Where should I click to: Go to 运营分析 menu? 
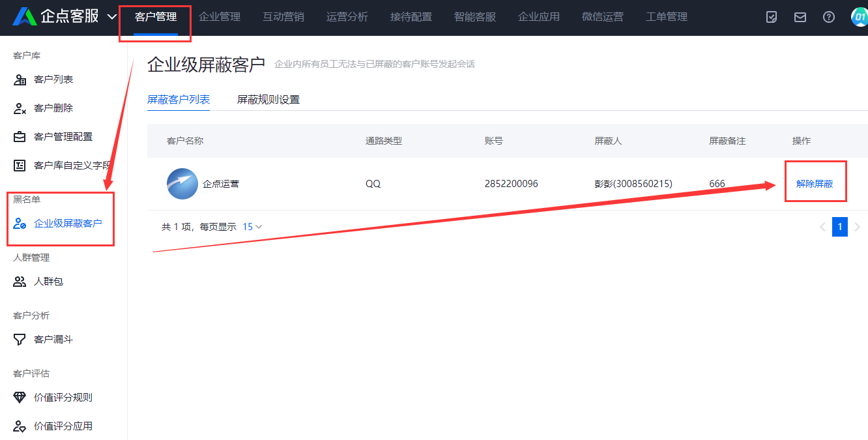(x=347, y=17)
